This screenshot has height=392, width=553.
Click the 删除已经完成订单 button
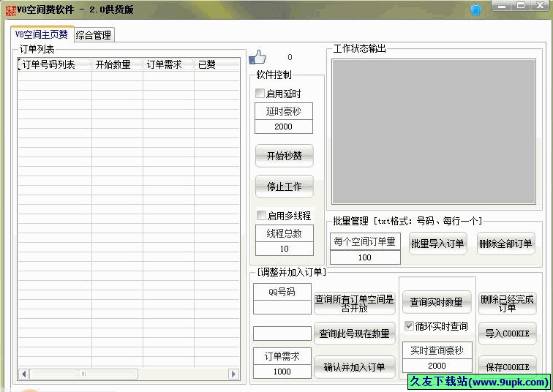coord(507,304)
